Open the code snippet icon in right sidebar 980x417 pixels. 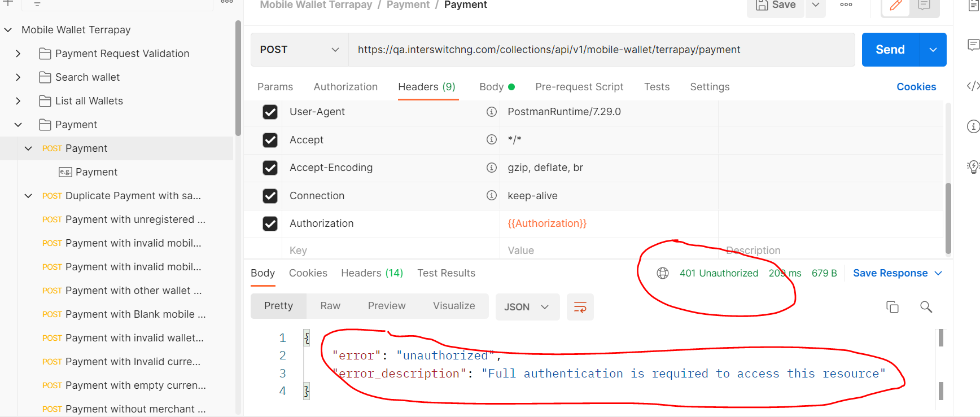[x=973, y=86]
